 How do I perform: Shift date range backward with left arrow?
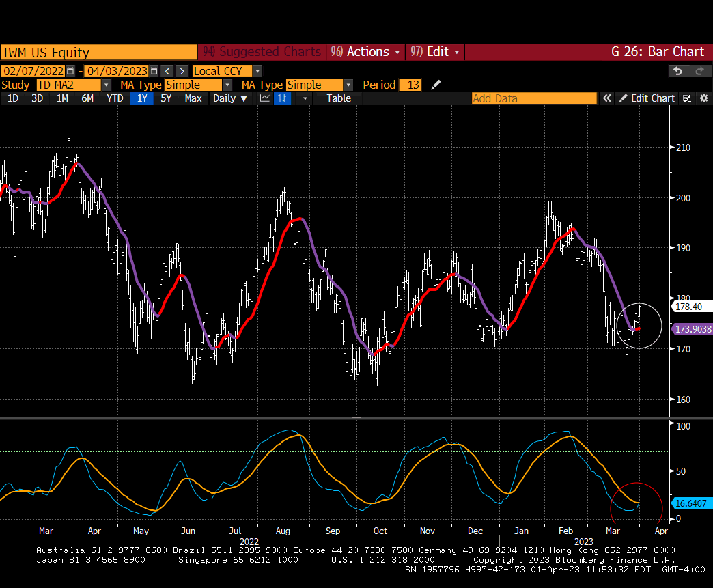tap(167, 72)
